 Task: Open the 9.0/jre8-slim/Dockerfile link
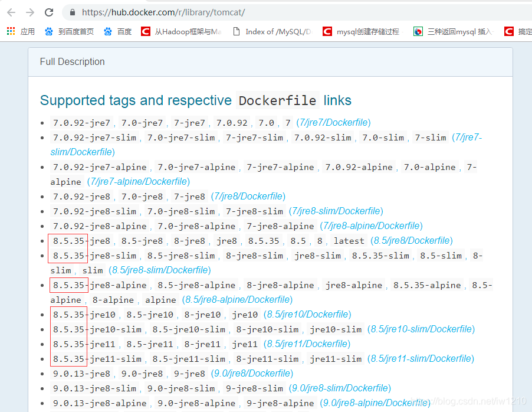(x=340, y=388)
